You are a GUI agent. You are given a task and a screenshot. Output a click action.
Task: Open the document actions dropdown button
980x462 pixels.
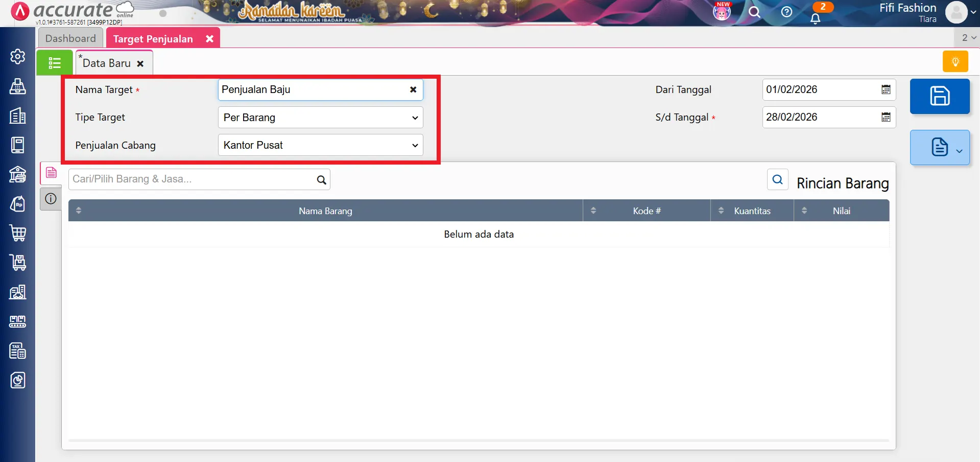pyautogui.click(x=939, y=148)
